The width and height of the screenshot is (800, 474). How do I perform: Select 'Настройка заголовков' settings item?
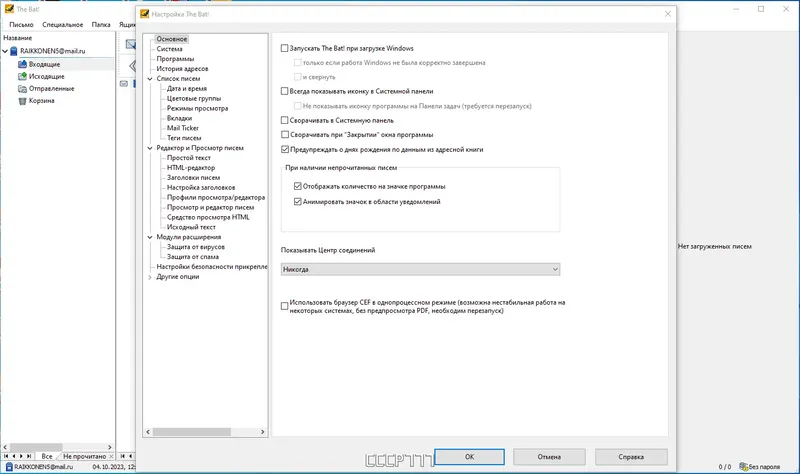click(201, 188)
